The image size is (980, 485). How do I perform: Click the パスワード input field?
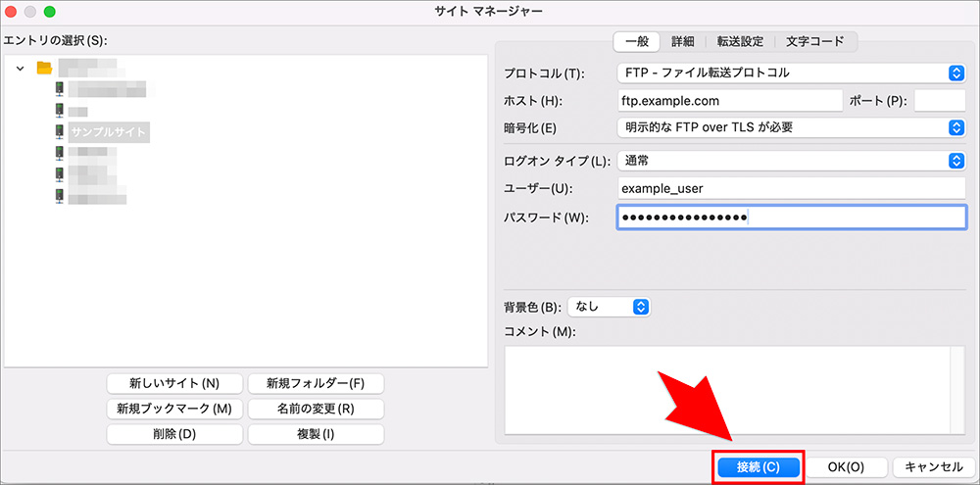pos(792,217)
